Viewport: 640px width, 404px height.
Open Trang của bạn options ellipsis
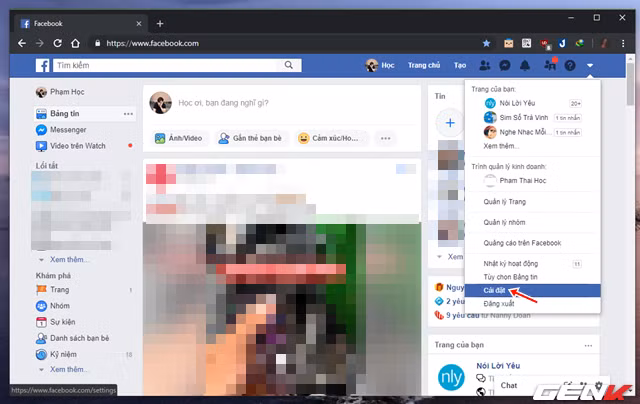coord(588,346)
